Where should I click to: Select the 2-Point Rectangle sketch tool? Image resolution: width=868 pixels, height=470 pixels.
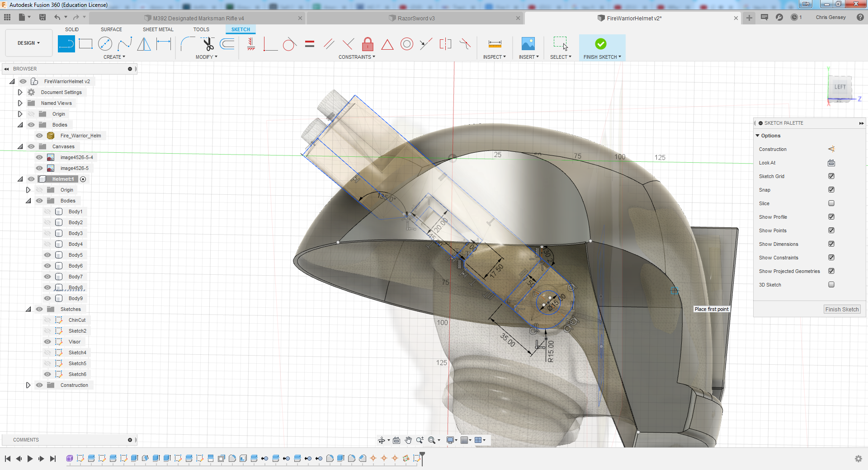coord(85,44)
